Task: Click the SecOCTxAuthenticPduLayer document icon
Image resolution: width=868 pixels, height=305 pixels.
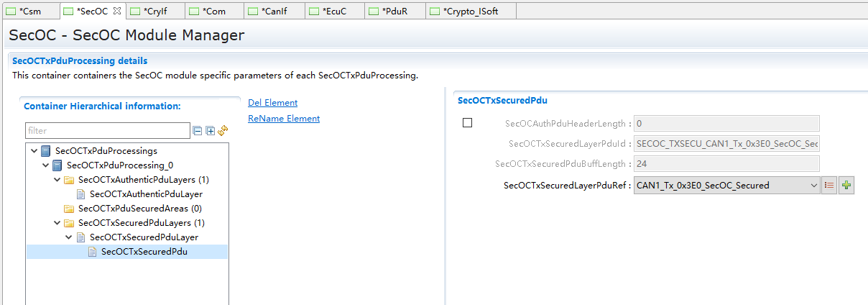Action: (81, 194)
